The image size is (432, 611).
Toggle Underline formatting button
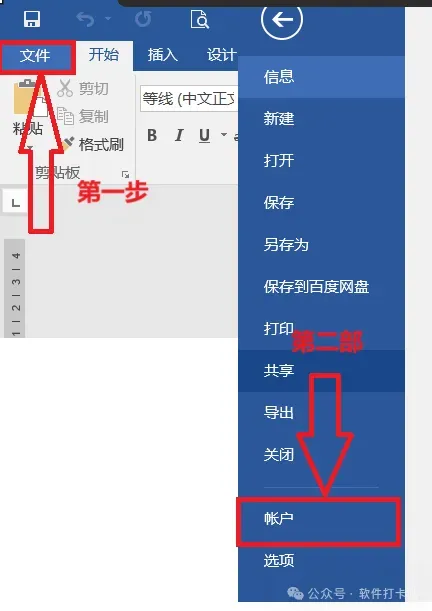(x=205, y=136)
